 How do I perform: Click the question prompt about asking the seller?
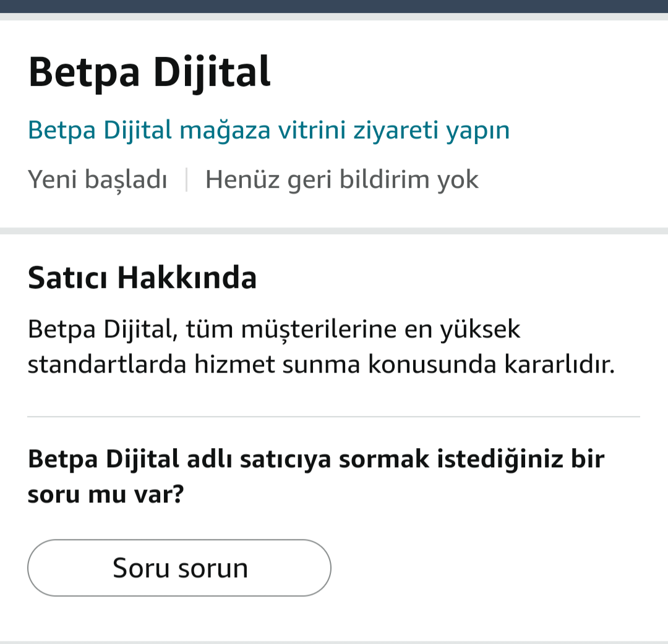tap(316, 477)
